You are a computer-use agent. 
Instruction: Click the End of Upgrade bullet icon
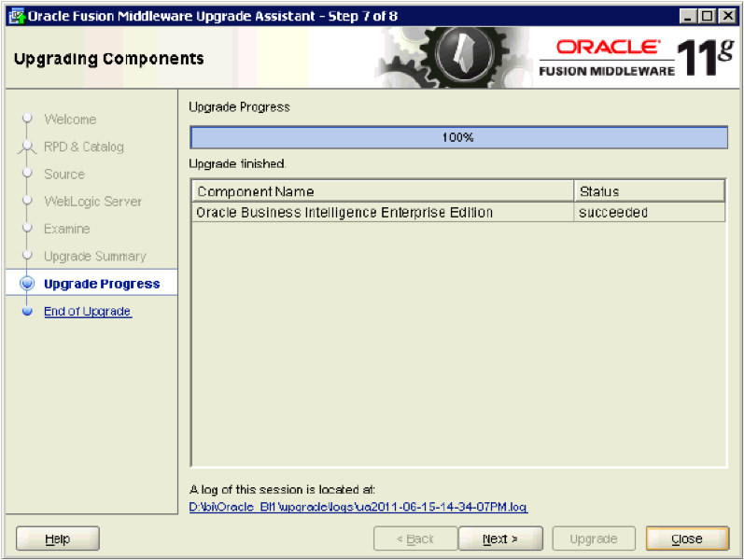tap(27, 312)
